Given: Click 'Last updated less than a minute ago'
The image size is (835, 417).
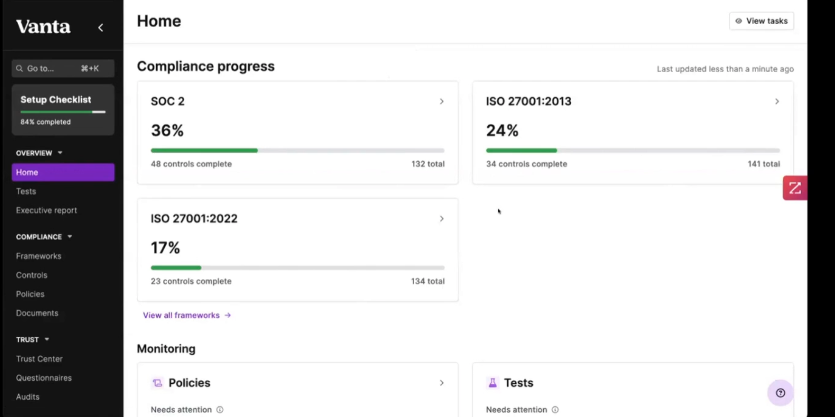Looking at the screenshot, I should pos(725,69).
